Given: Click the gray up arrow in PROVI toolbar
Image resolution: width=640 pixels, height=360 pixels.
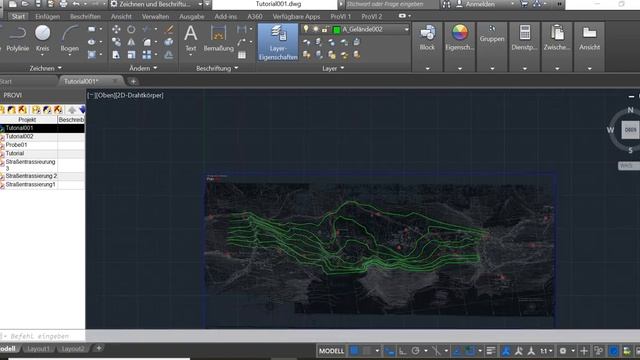Looking at the screenshot, I should pyautogui.click(x=72, y=109).
